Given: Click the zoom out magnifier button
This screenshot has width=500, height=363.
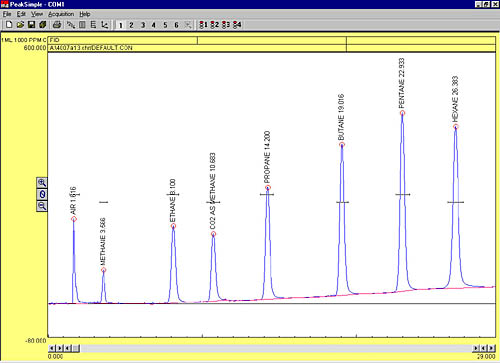Looking at the screenshot, I should coord(42,206).
